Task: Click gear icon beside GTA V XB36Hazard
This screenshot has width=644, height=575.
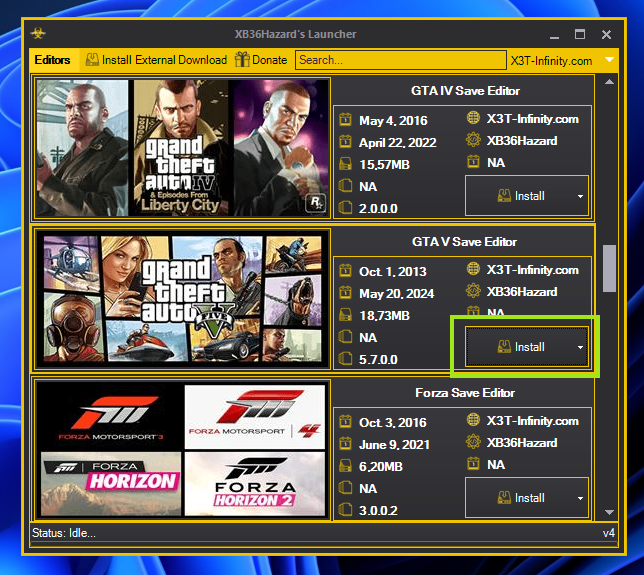Action: [x=473, y=291]
